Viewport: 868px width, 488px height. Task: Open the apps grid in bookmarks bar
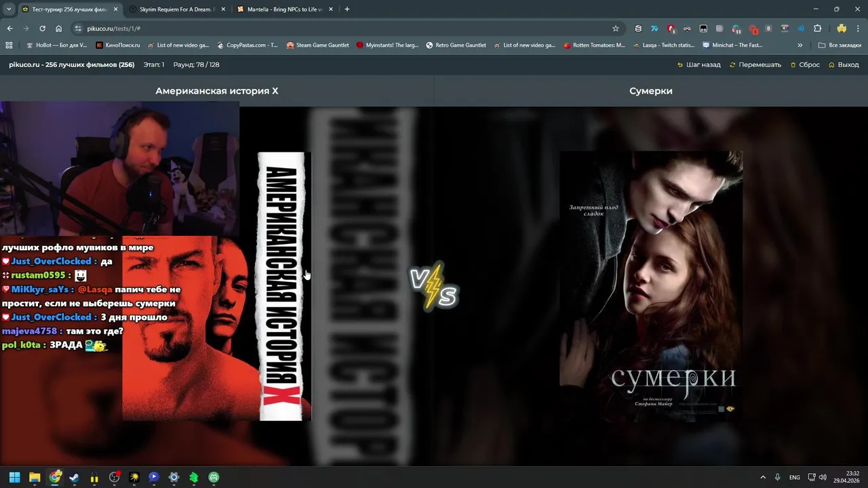[x=9, y=45]
